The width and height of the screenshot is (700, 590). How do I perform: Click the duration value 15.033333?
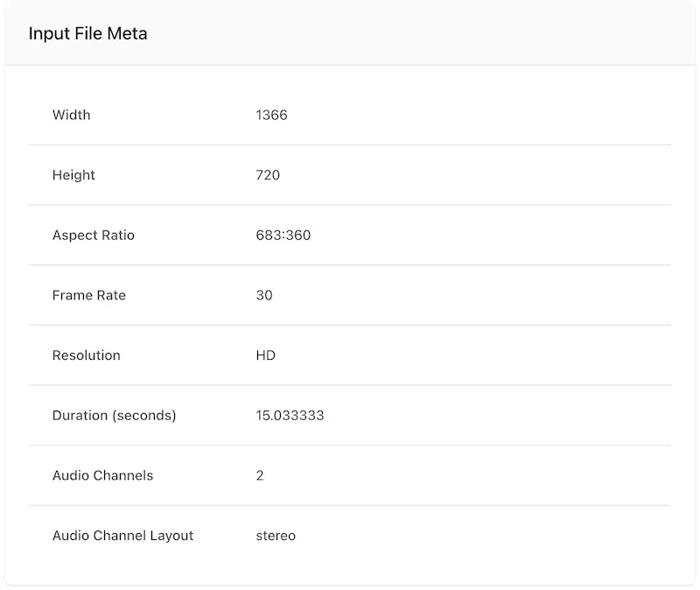pos(290,415)
